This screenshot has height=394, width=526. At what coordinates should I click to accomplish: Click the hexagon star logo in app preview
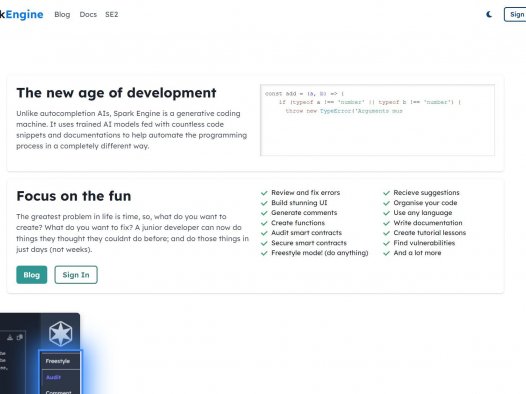pyautogui.click(x=60, y=333)
